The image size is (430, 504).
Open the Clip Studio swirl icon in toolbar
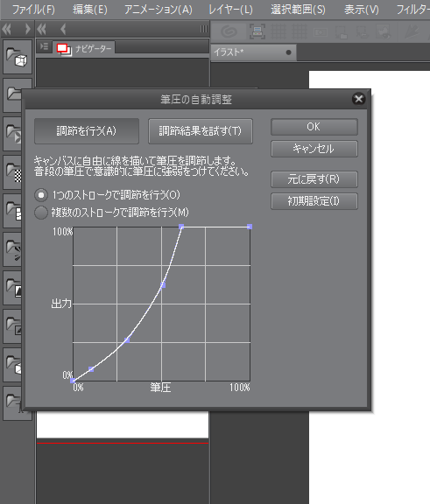point(229,31)
